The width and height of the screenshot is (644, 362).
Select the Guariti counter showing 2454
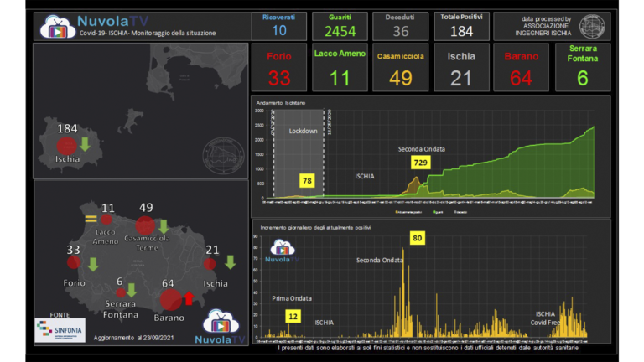pyautogui.click(x=340, y=26)
